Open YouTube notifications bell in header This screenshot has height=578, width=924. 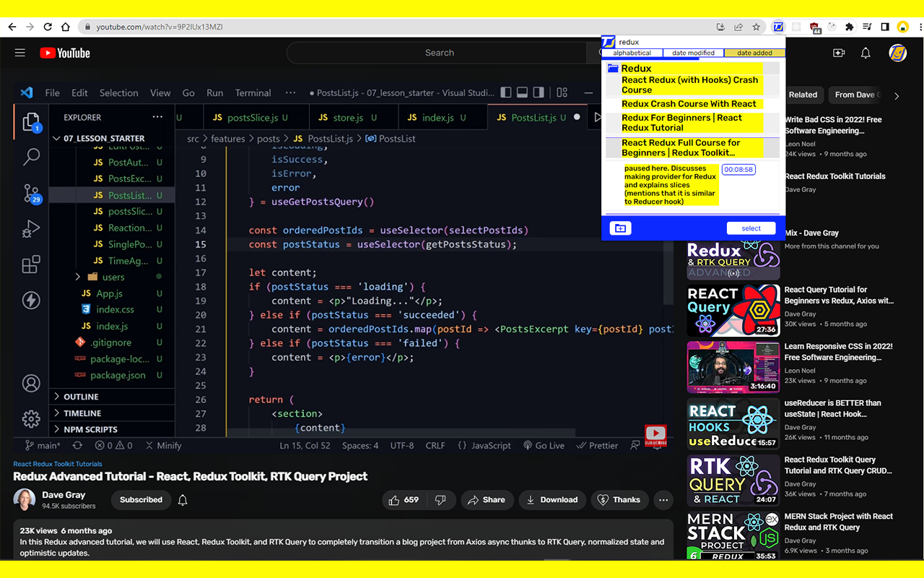coord(866,53)
